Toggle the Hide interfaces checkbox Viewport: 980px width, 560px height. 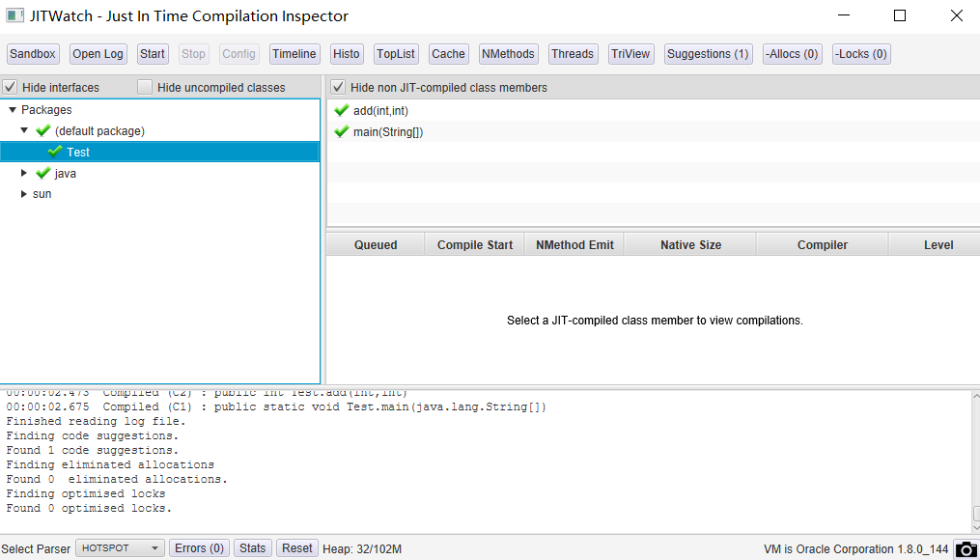click(10, 87)
